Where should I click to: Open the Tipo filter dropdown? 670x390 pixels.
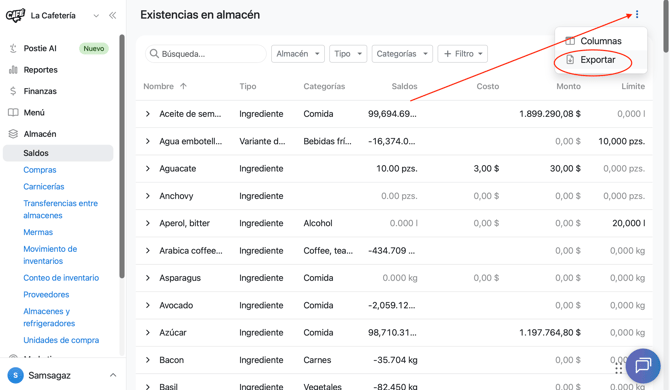348,54
